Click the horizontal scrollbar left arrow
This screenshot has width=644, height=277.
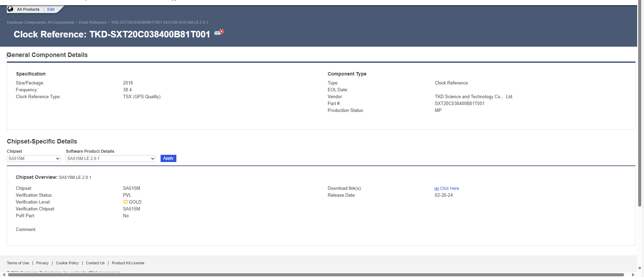click(x=4, y=275)
